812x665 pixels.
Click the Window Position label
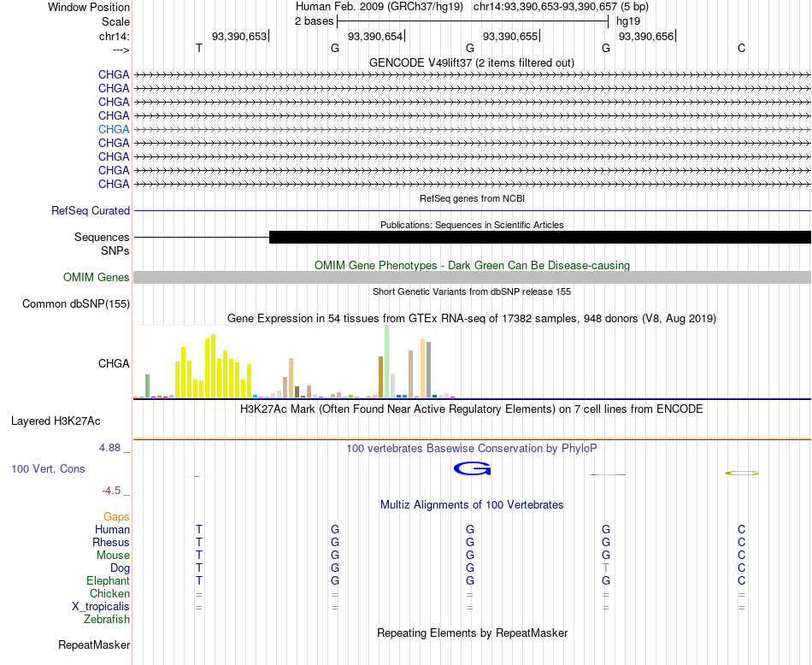[x=89, y=7]
